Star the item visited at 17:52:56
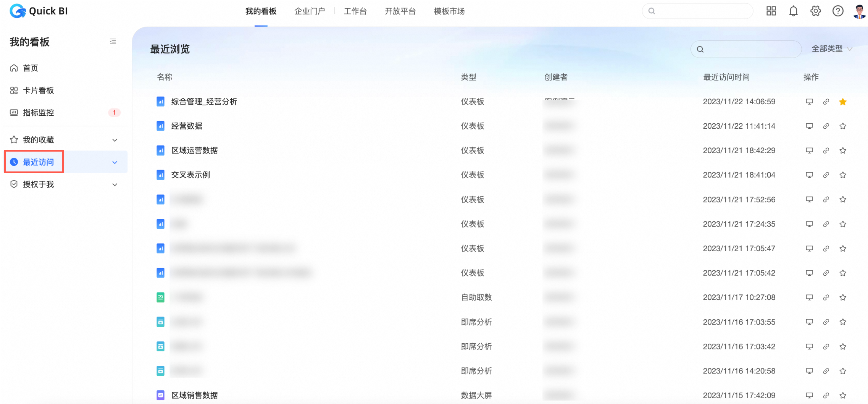This screenshot has width=868, height=404. click(x=843, y=199)
